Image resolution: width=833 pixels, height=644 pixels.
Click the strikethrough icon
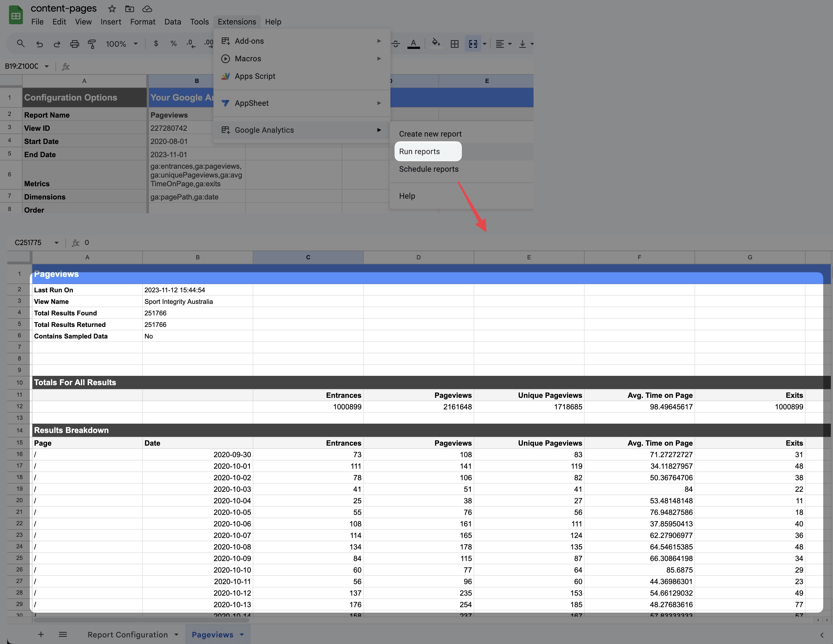coord(396,44)
